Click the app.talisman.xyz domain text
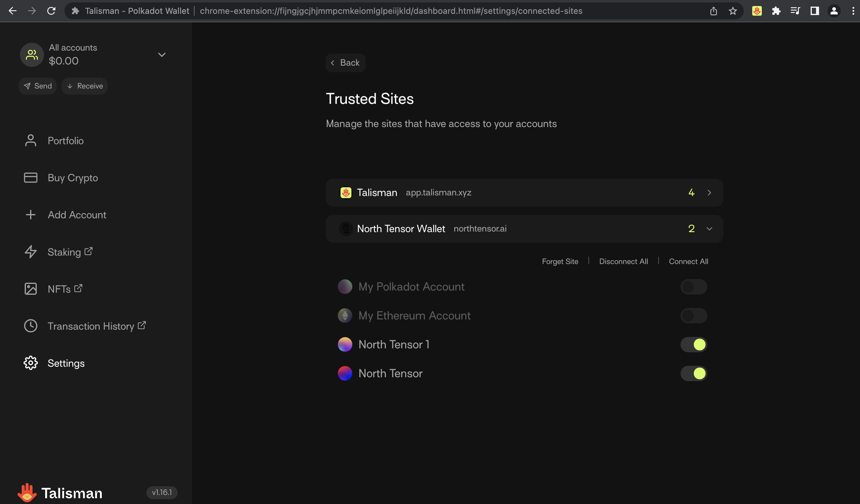The width and height of the screenshot is (860, 504). pyautogui.click(x=438, y=192)
